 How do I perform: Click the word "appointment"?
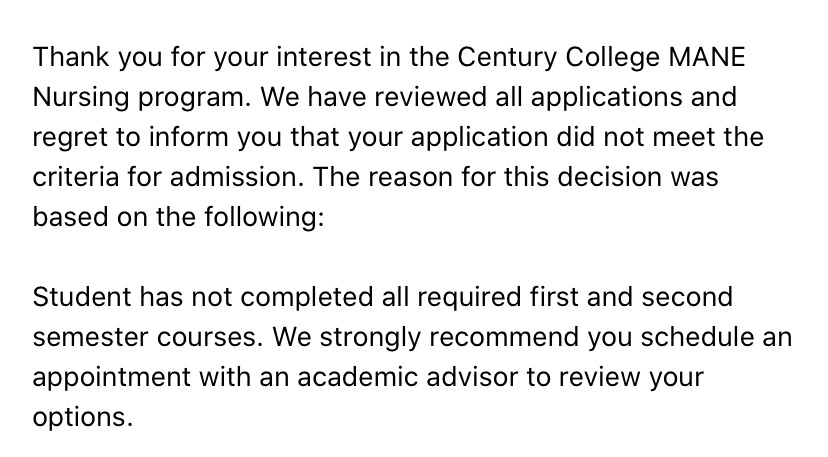[x=111, y=378]
